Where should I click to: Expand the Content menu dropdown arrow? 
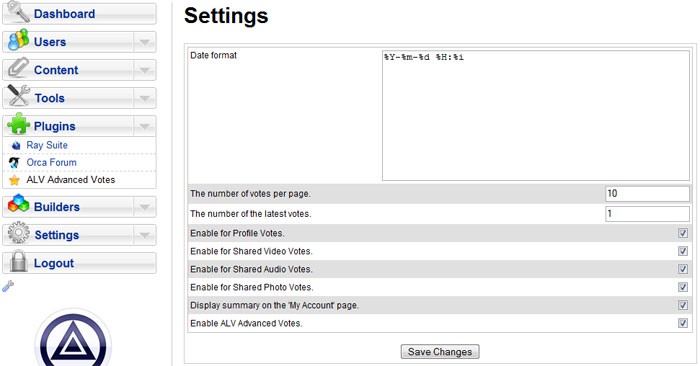[144, 70]
